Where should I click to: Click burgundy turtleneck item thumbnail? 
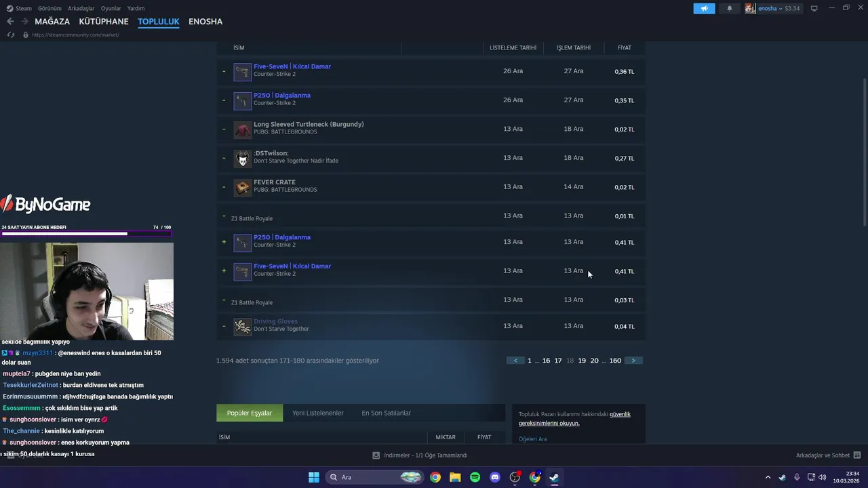click(243, 130)
